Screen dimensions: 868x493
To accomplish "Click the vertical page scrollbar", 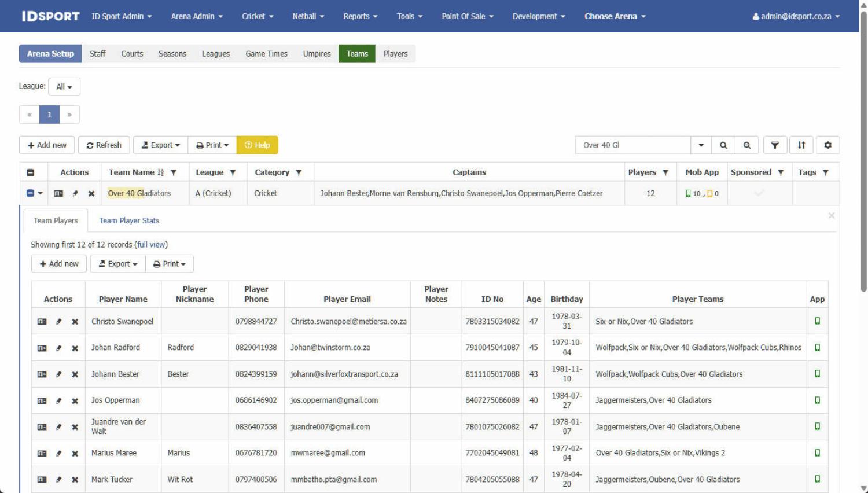I will coord(863,150).
